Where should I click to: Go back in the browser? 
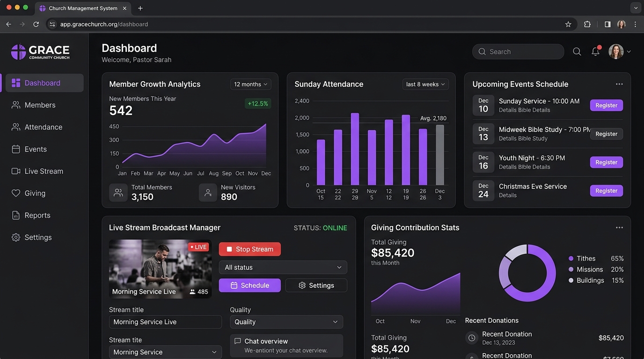[x=8, y=24]
